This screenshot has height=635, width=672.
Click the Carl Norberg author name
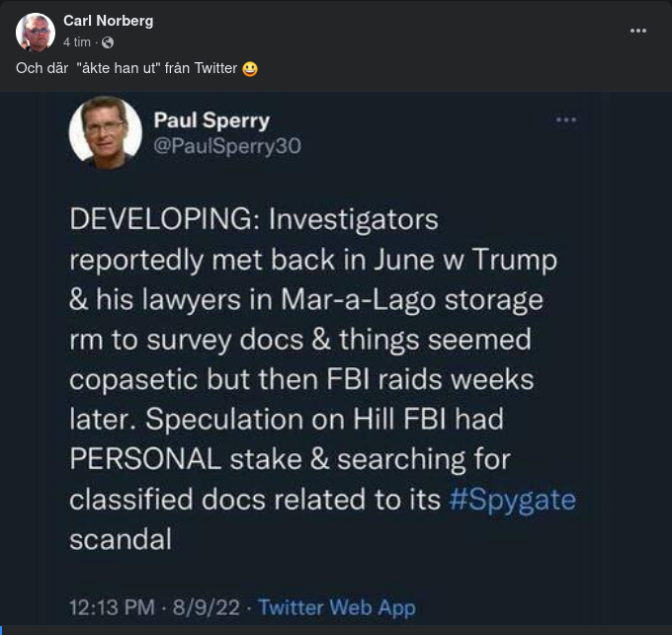108,21
